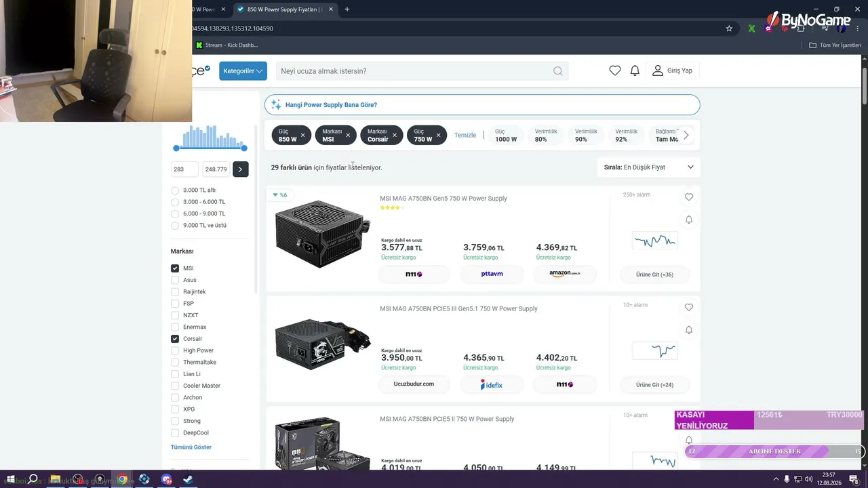The width and height of the screenshot is (868, 488).
Task: Uncheck the Corsair brand checkbox
Action: pyautogui.click(x=175, y=339)
